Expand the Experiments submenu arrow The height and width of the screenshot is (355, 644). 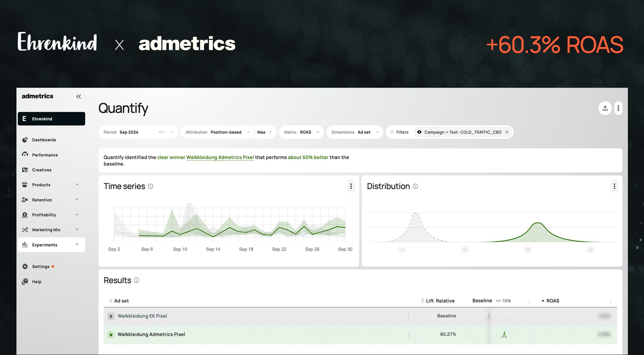tap(77, 245)
